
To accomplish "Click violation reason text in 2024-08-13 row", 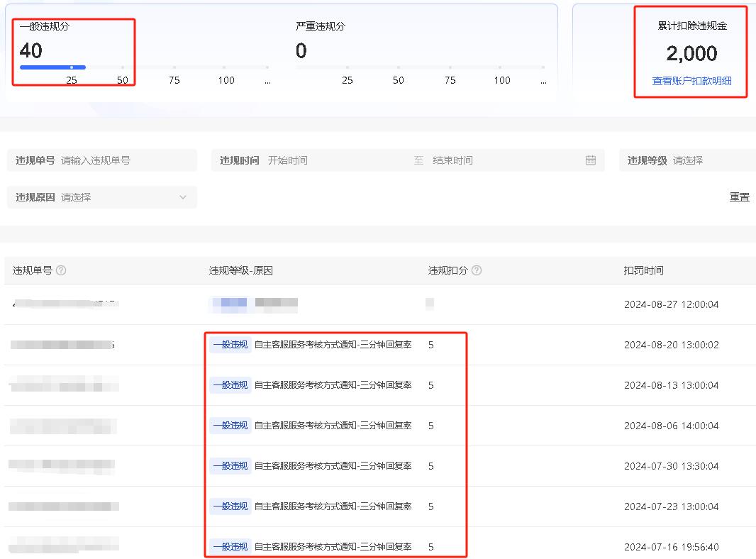I will coord(333,385).
